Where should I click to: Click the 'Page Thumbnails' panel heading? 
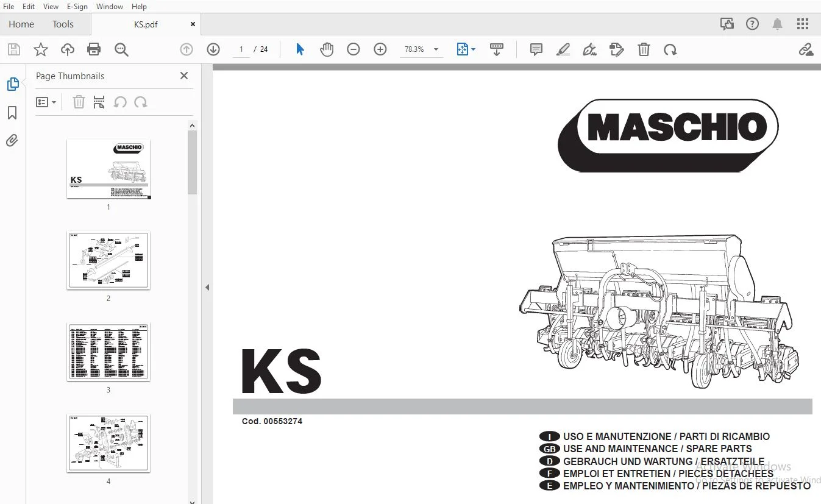coord(70,76)
